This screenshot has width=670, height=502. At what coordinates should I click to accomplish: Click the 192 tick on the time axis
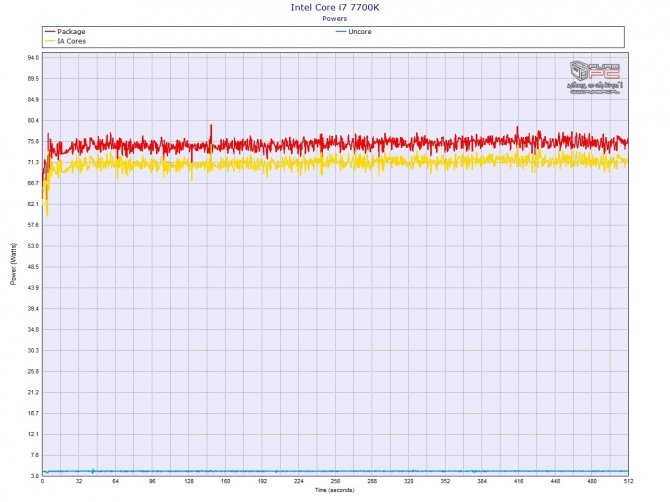[262, 481]
